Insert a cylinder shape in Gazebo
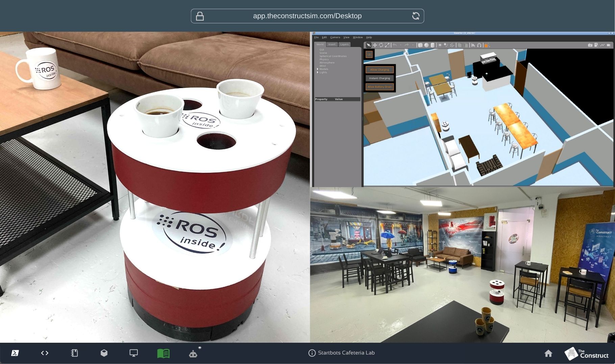The width and height of the screenshot is (615, 364). click(x=433, y=45)
